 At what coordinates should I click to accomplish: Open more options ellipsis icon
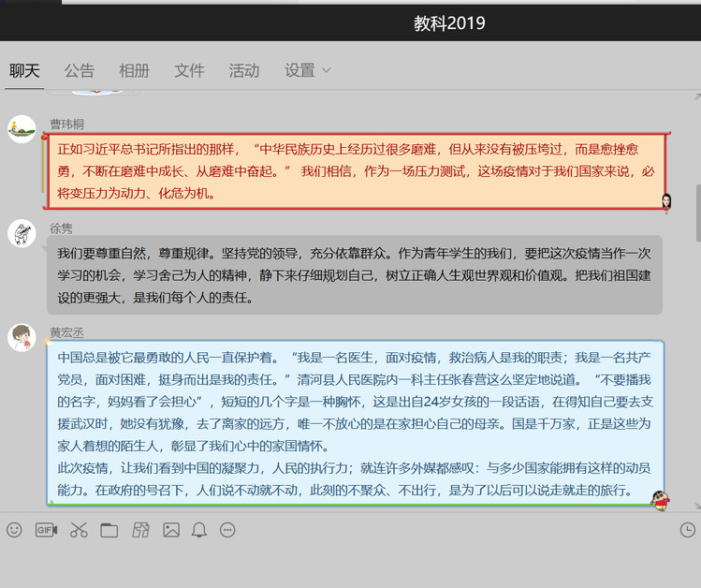(x=227, y=530)
